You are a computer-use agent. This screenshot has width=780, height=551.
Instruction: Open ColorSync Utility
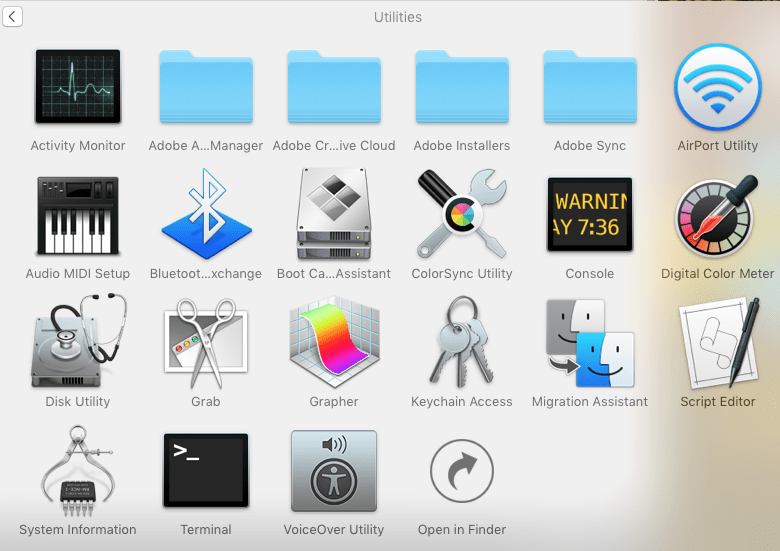tap(462, 214)
